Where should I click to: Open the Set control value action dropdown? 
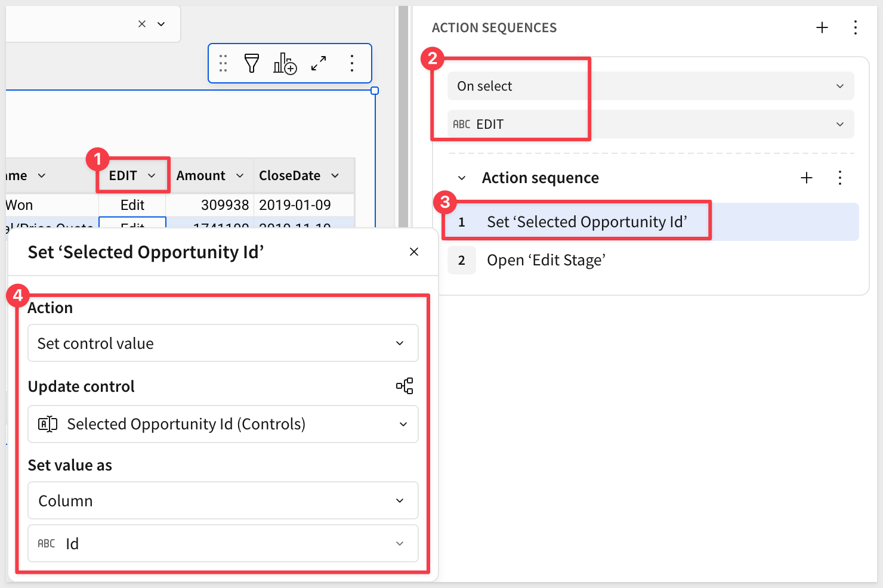[x=223, y=343]
